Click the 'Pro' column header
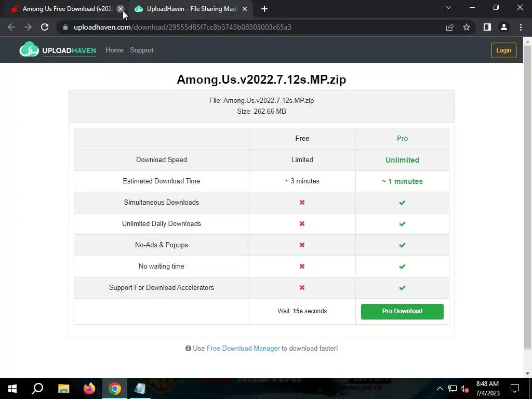This screenshot has height=399, width=532. click(x=402, y=138)
